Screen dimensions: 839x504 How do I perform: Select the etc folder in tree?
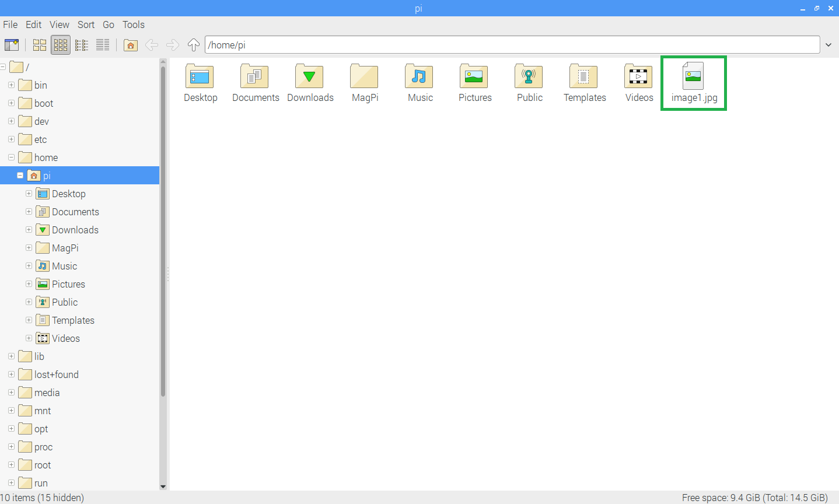(x=40, y=139)
